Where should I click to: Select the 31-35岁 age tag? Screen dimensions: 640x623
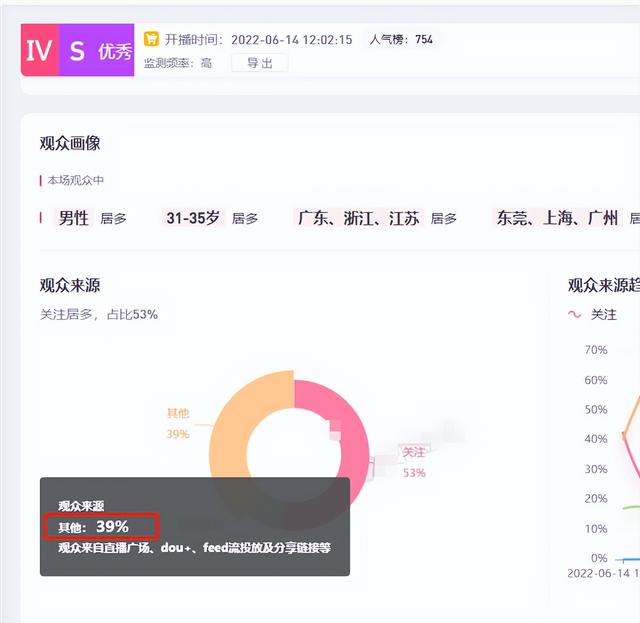[193, 218]
